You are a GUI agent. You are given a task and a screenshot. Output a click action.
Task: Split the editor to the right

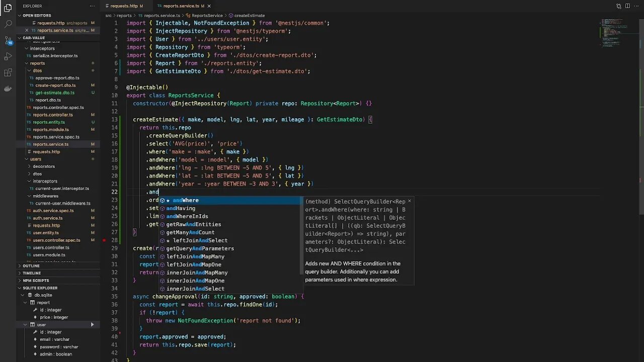(x=628, y=6)
